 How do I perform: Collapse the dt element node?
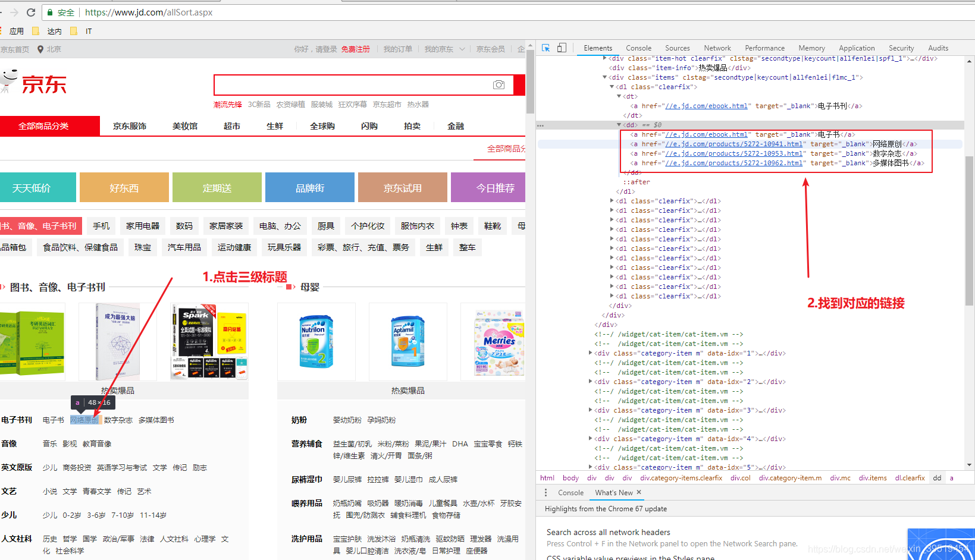click(619, 96)
